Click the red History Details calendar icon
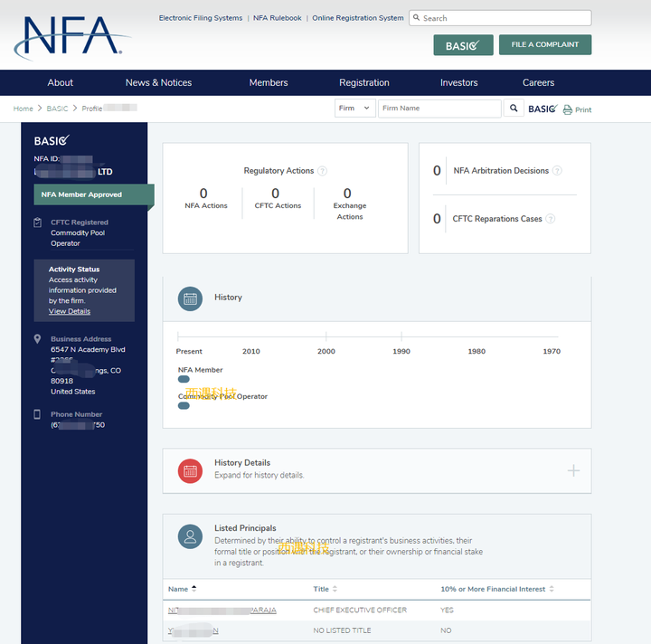Viewport: 651px width, 644px height. tap(190, 471)
